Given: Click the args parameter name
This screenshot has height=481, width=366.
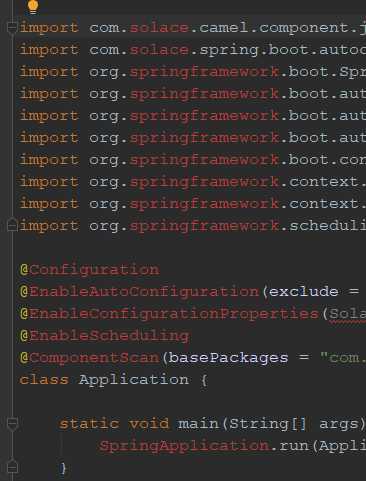Looking at the screenshot, I should 339,424.
